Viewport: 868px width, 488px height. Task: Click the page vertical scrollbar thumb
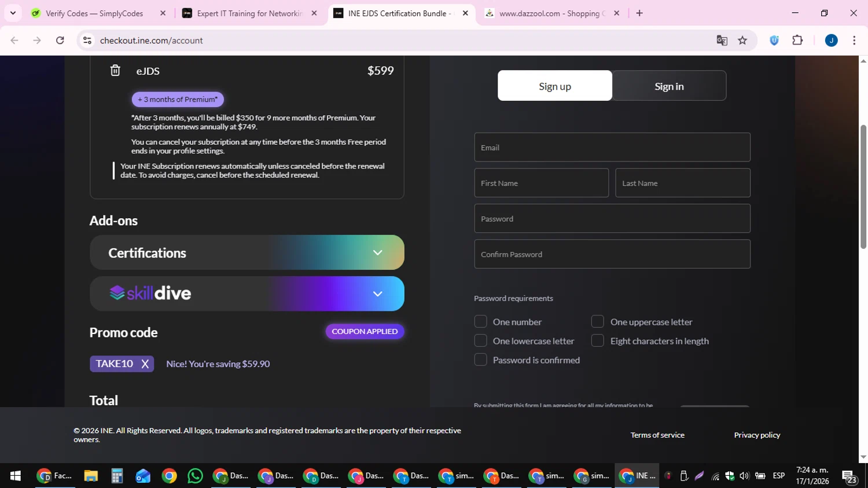[863, 186]
